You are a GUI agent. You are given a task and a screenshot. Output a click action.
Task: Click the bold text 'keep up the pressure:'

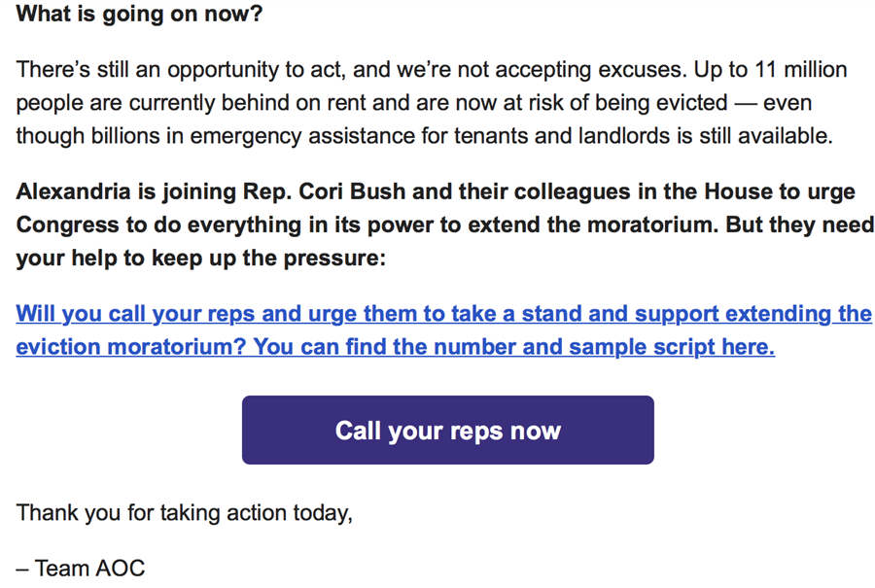coord(269,259)
